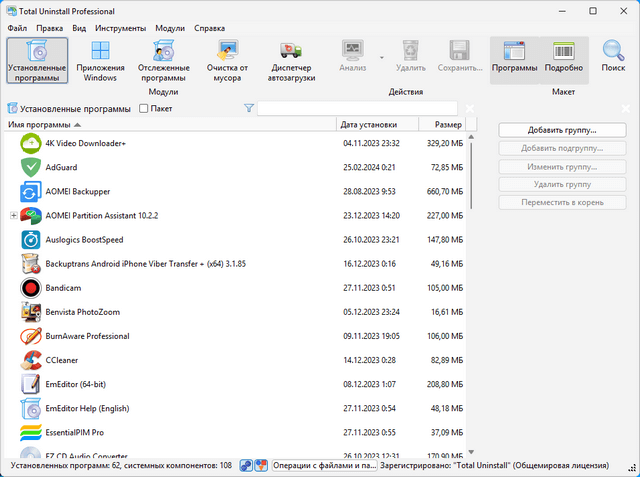The image size is (640, 477).
Task: Expand the AOMEI Partition Assistant entry
Action: click(13, 215)
